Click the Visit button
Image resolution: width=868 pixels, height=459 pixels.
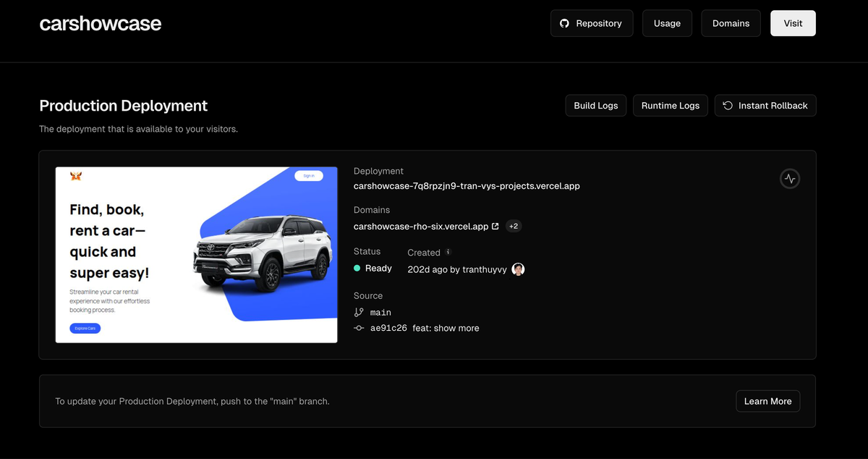pos(793,23)
